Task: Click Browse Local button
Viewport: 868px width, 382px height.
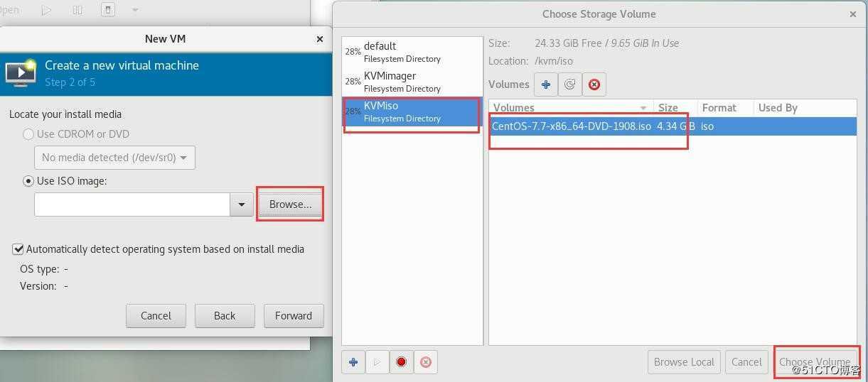Action: 684,362
